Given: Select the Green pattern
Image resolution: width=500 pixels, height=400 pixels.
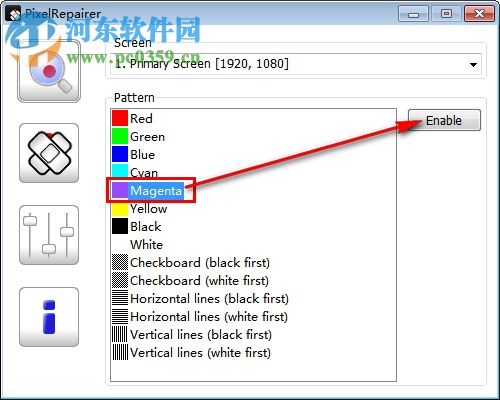Looking at the screenshot, I should pyautogui.click(x=138, y=136).
